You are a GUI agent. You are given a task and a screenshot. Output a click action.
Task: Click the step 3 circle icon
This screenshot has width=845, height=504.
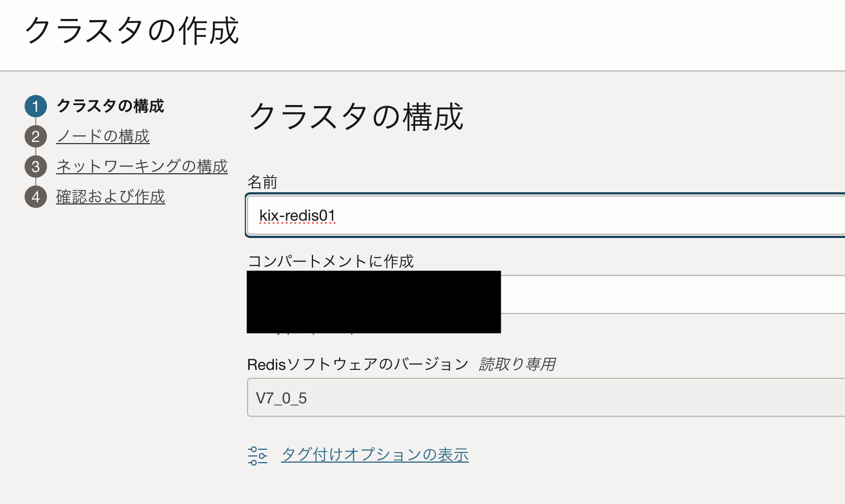(35, 167)
